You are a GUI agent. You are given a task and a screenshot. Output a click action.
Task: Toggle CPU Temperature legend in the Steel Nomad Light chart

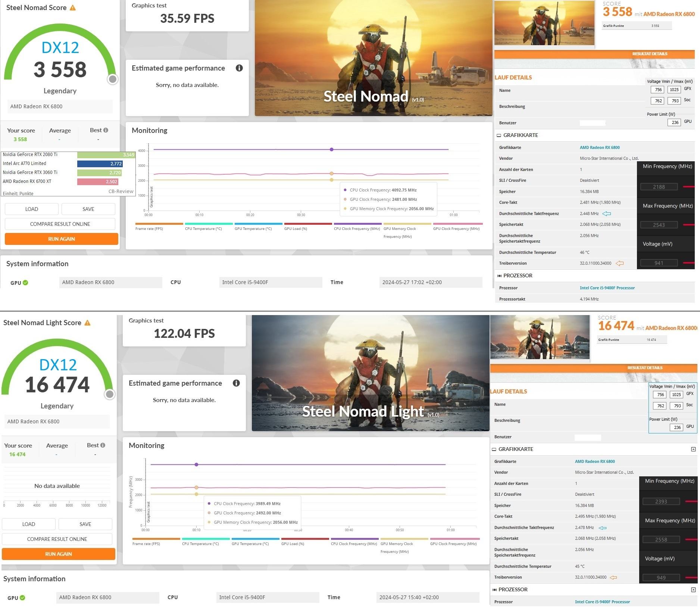[x=206, y=541]
